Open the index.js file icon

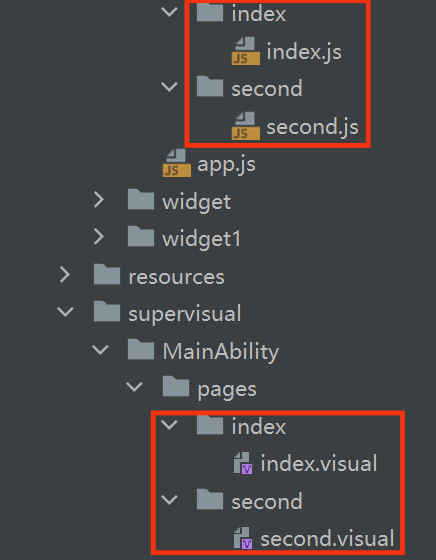246,51
